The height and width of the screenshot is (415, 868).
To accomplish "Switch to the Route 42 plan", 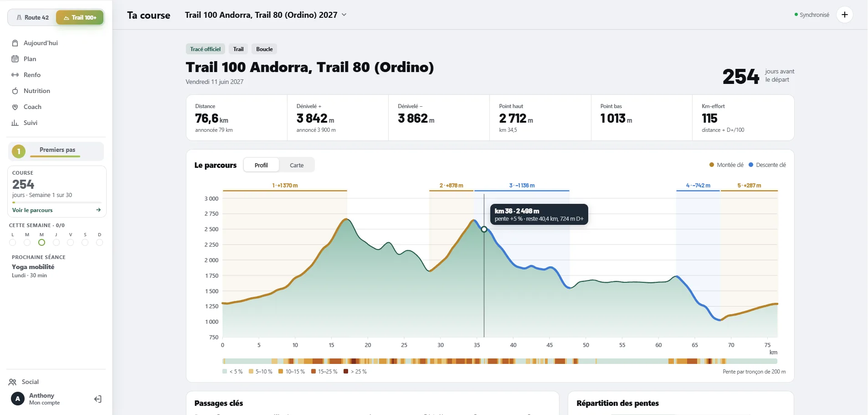I will point(32,17).
